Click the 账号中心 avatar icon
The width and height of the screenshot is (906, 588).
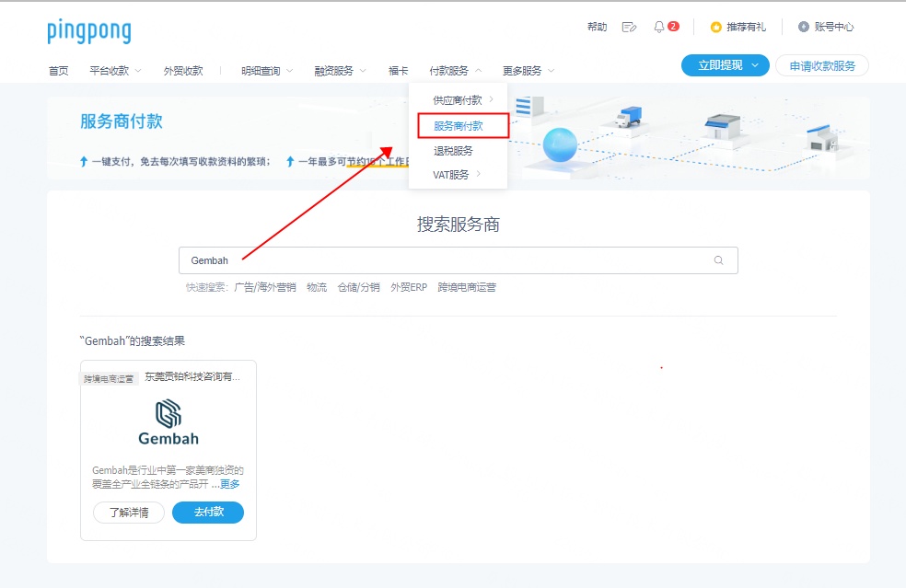coord(803,27)
